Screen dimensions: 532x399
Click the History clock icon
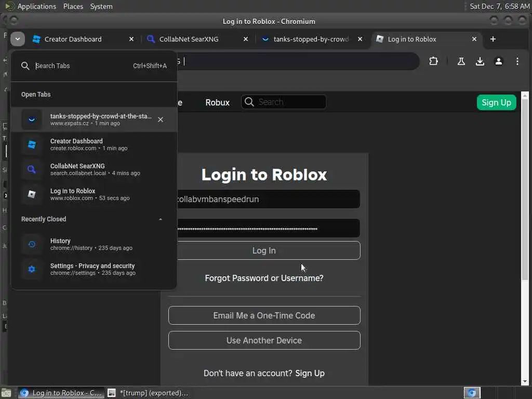point(32,244)
